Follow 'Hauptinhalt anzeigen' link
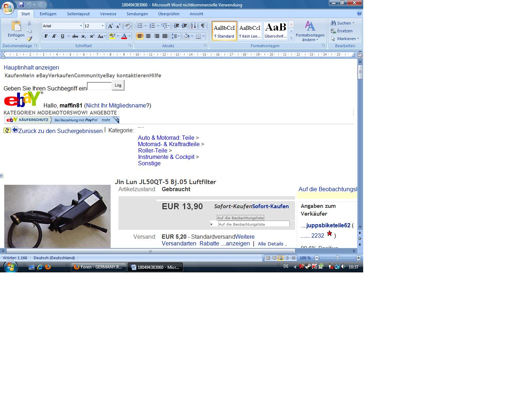532x399 pixels. pyautogui.click(x=32, y=67)
